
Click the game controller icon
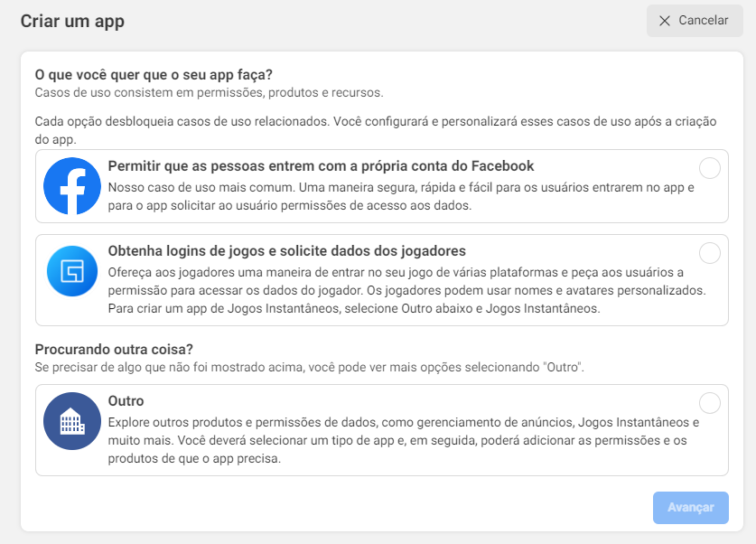point(72,271)
